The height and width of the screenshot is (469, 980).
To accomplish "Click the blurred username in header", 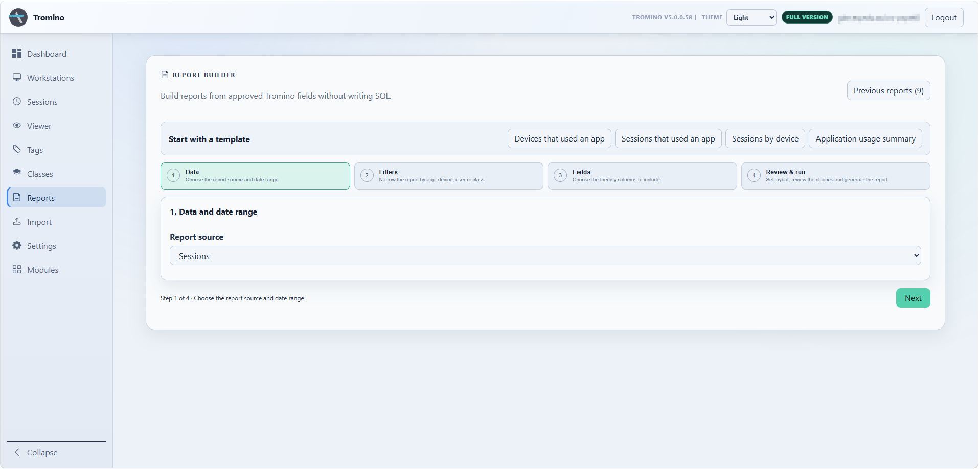I will [x=878, y=18].
